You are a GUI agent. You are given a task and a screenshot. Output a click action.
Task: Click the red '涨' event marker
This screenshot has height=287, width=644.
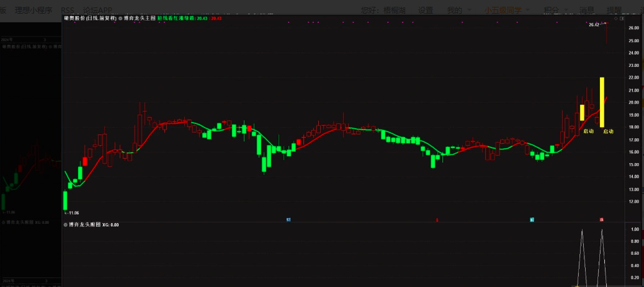[x=601, y=219]
